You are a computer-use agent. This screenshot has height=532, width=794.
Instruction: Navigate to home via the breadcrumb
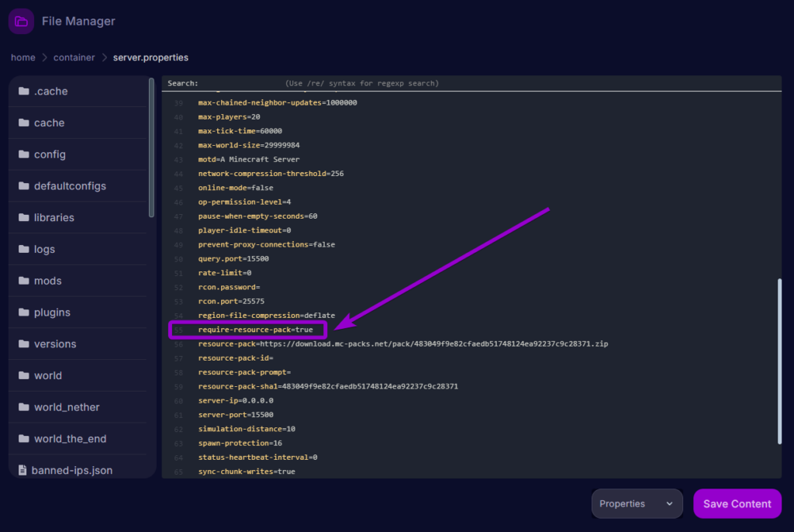(x=22, y=57)
